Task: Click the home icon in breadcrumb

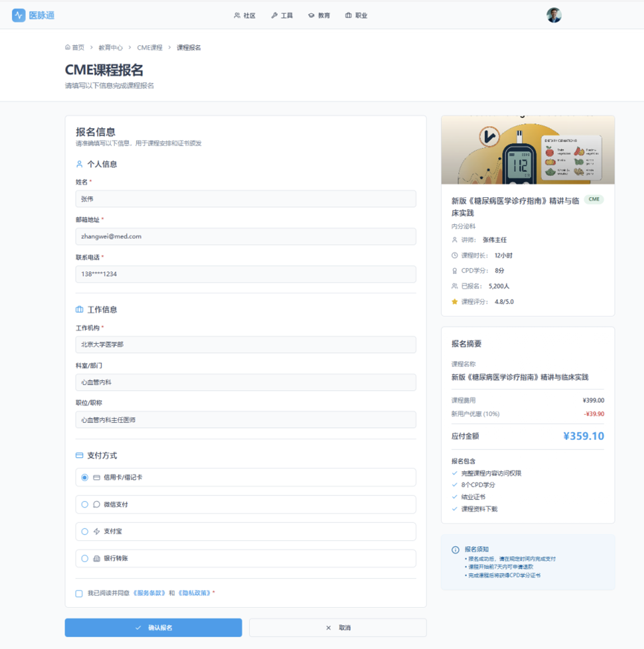Action: tap(68, 47)
